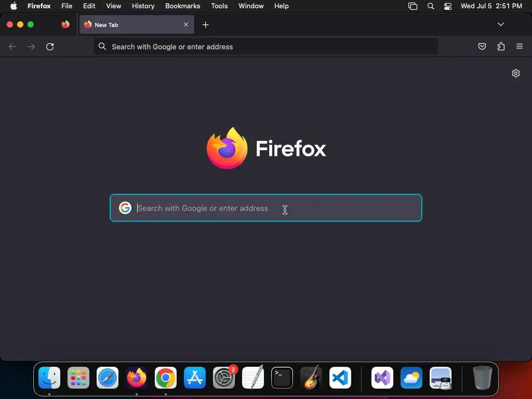This screenshot has height=399, width=532.
Task: Open the Apple menu
Action: (14, 6)
